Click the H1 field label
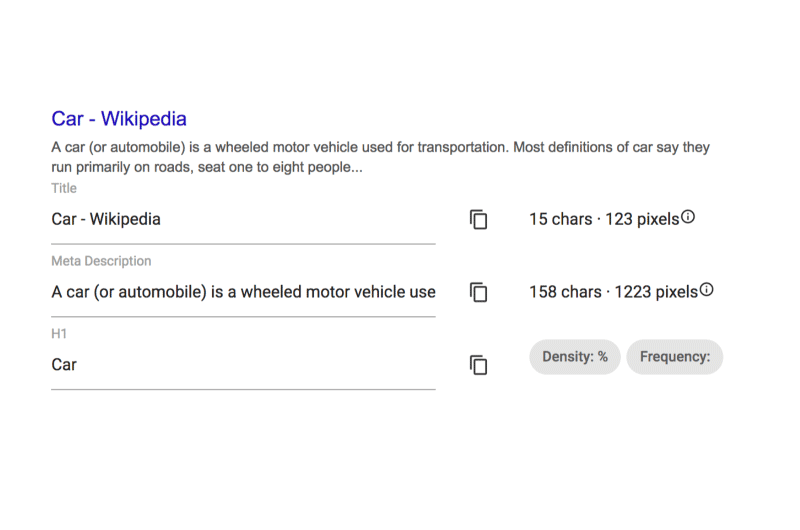 59,334
